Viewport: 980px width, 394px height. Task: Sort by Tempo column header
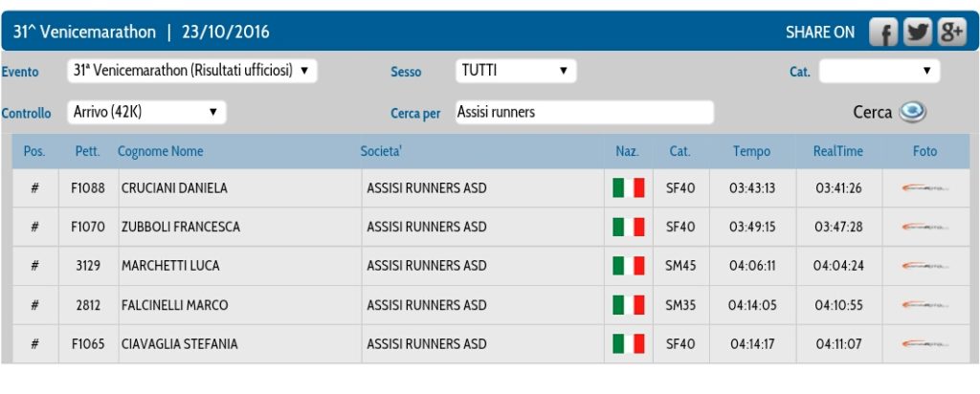pos(752,151)
